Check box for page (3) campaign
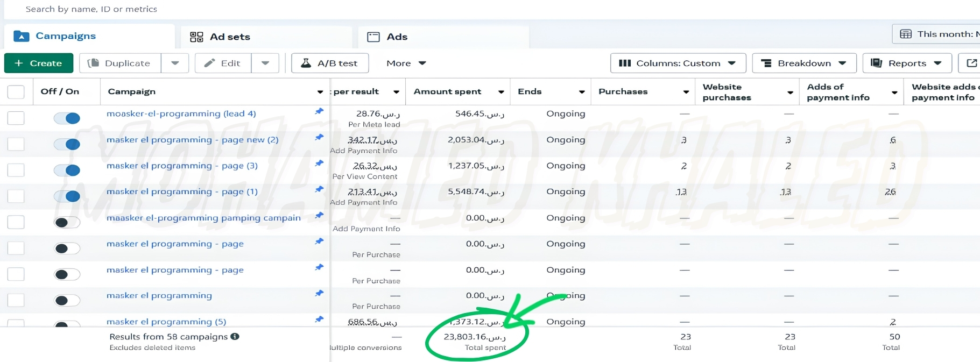 16,170
